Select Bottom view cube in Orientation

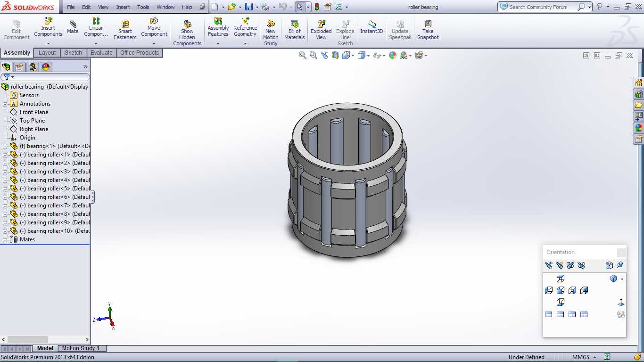coord(561,302)
